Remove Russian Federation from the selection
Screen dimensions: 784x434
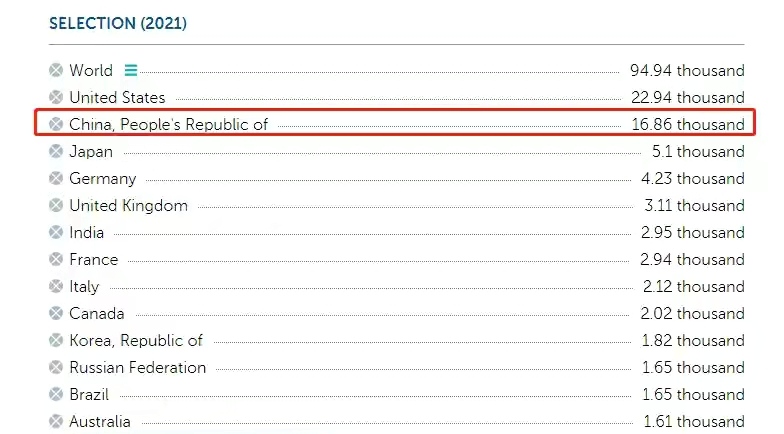pyautogui.click(x=56, y=368)
